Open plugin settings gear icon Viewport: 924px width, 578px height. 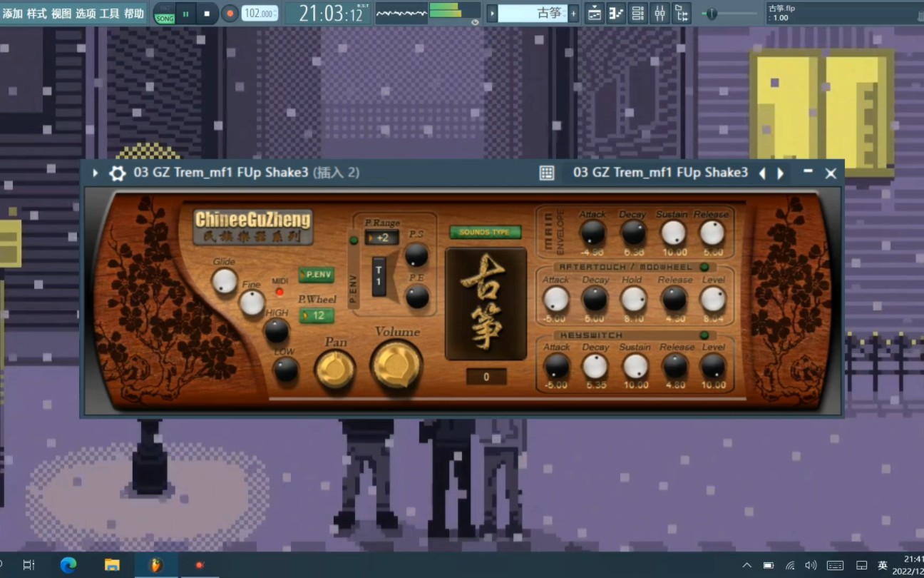pyautogui.click(x=117, y=173)
